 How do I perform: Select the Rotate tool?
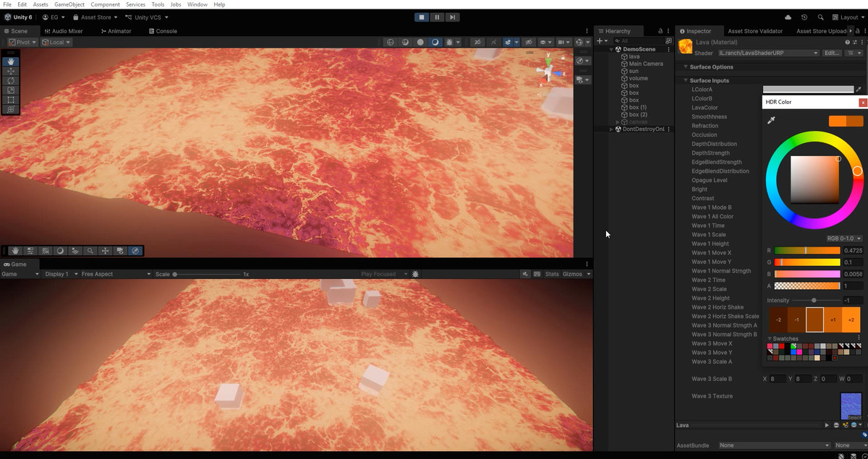pyautogui.click(x=11, y=80)
